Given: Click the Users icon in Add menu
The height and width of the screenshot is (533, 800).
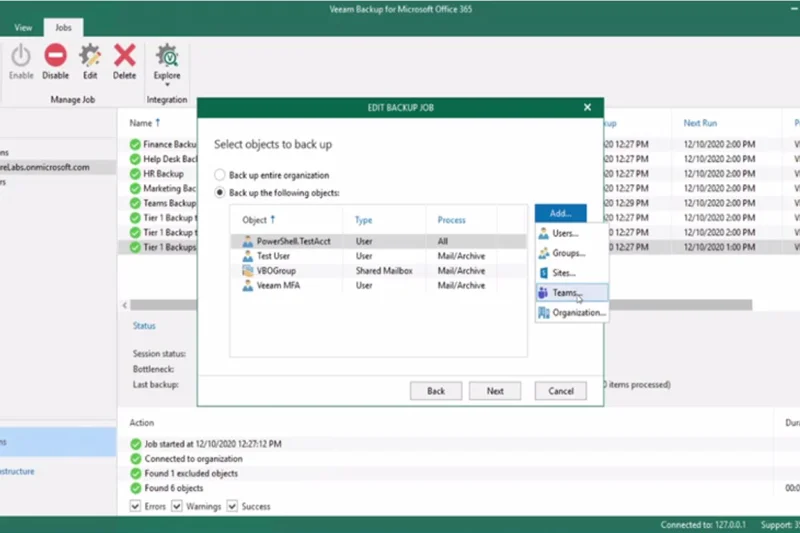Looking at the screenshot, I should (x=543, y=234).
